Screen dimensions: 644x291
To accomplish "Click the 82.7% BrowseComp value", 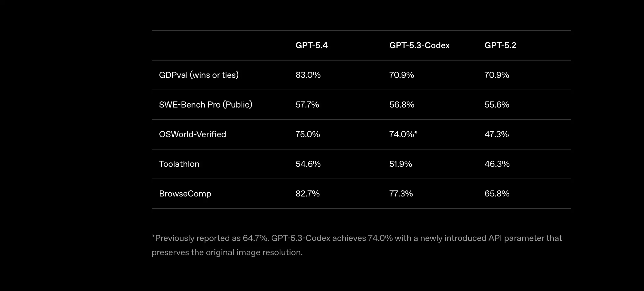I will [x=307, y=194].
